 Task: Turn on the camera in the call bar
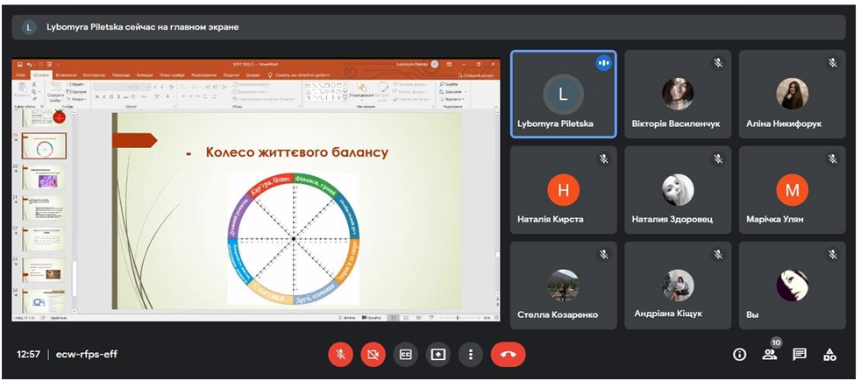pos(373,355)
